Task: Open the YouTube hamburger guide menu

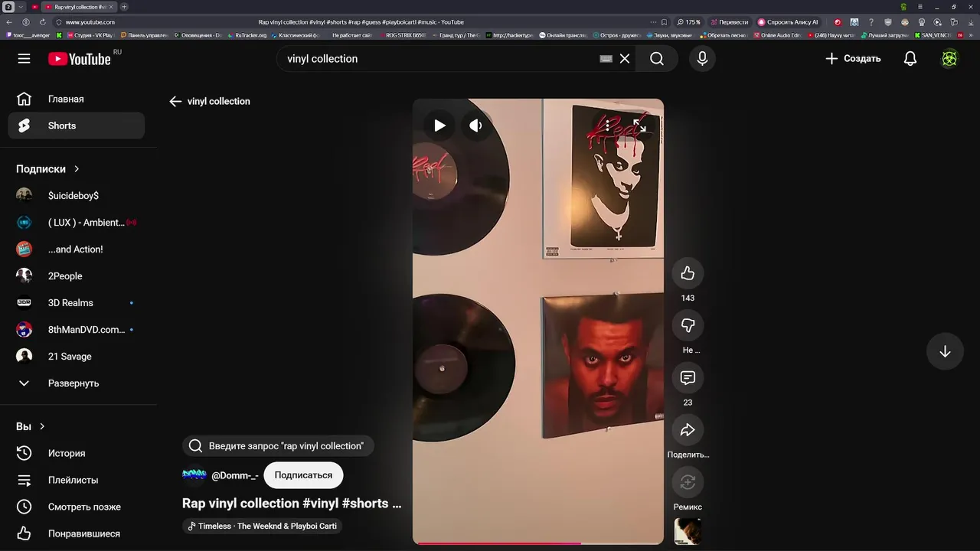Action: tap(24, 59)
